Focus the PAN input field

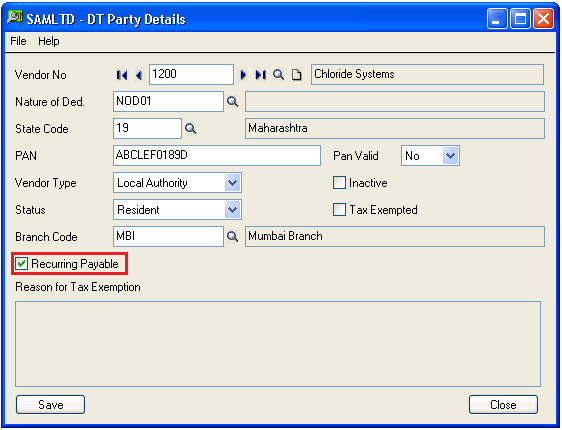(217, 156)
